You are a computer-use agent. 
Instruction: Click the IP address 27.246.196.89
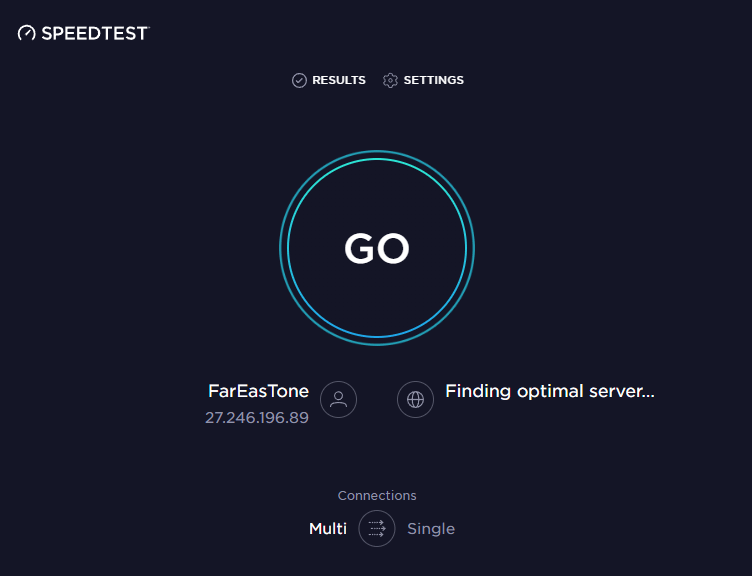pos(257,417)
